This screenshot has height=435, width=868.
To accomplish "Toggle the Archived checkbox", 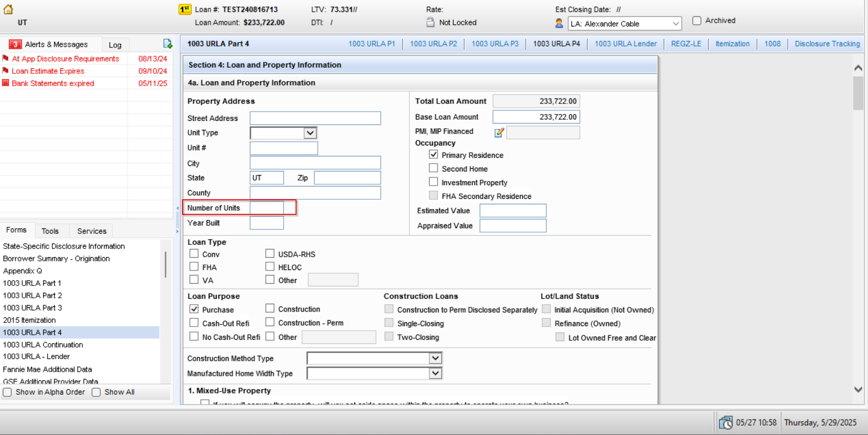I will (x=696, y=21).
